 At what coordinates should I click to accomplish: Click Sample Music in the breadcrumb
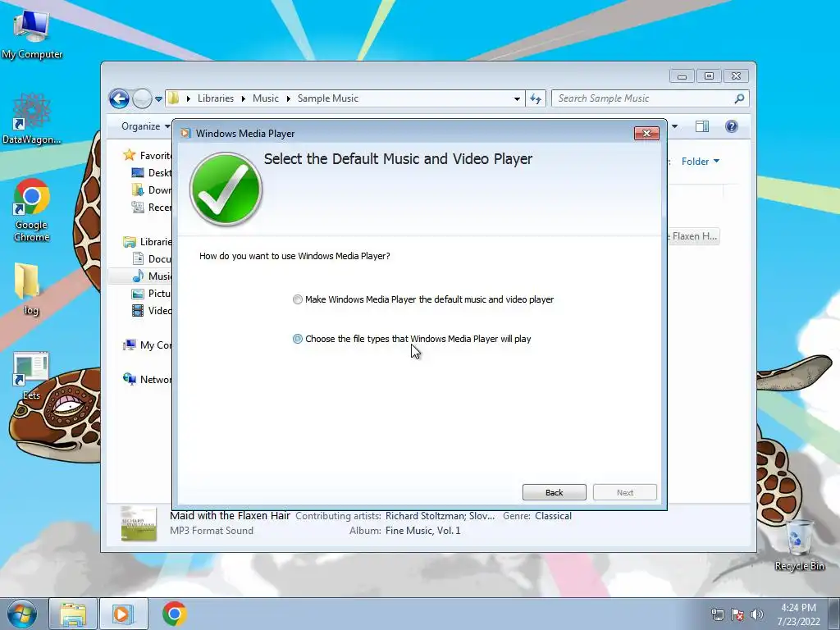328,98
